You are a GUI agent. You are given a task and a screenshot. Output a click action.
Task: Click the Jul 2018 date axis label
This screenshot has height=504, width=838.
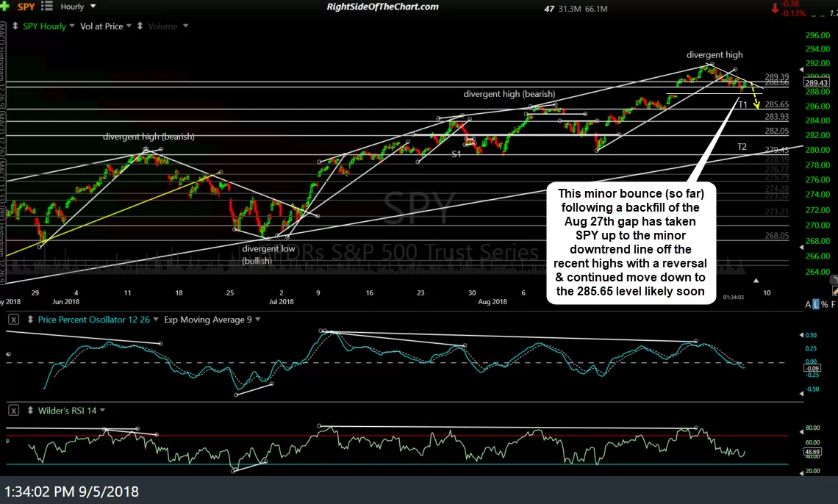click(281, 302)
